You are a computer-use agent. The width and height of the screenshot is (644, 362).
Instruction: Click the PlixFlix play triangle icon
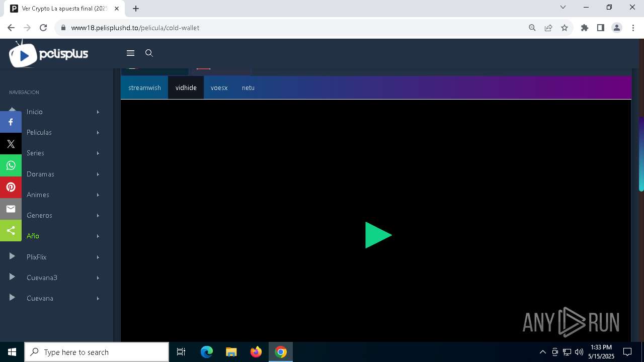(12, 256)
